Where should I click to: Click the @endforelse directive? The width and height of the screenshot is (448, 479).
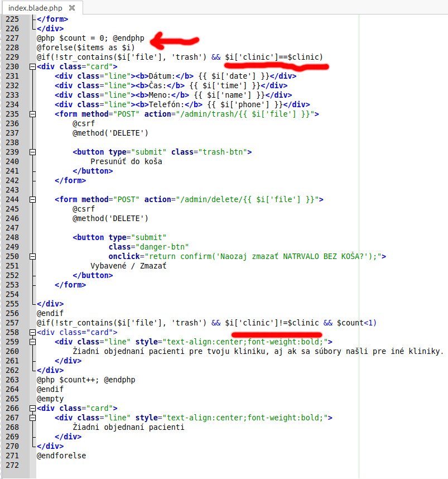61,456
